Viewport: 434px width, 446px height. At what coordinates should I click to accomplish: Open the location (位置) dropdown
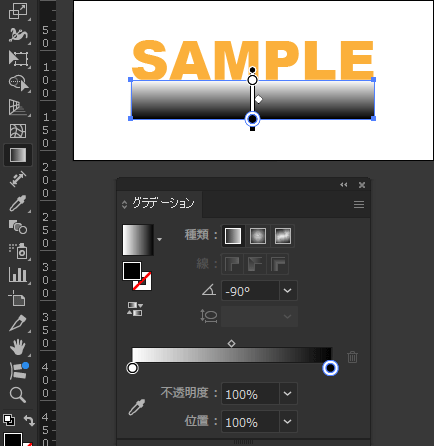(x=288, y=422)
